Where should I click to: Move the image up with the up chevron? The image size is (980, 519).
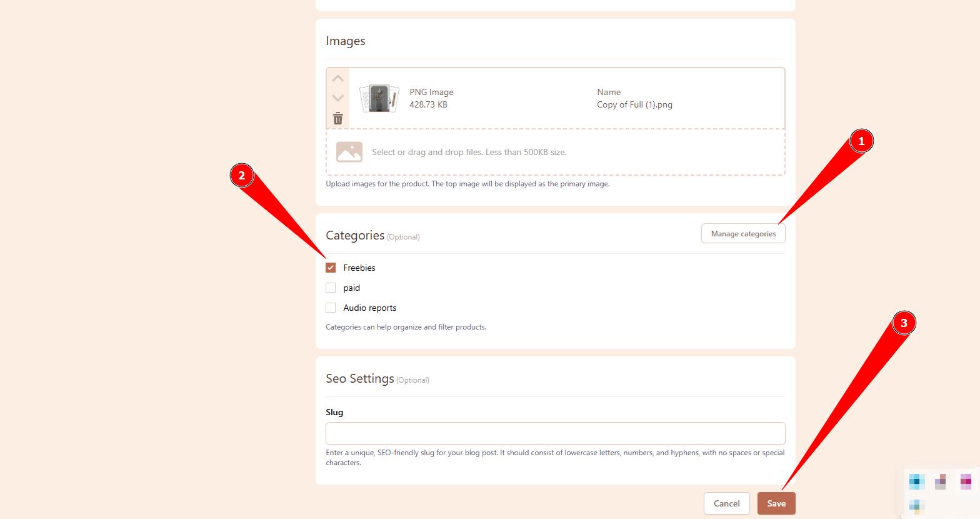click(x=337, y=79)
